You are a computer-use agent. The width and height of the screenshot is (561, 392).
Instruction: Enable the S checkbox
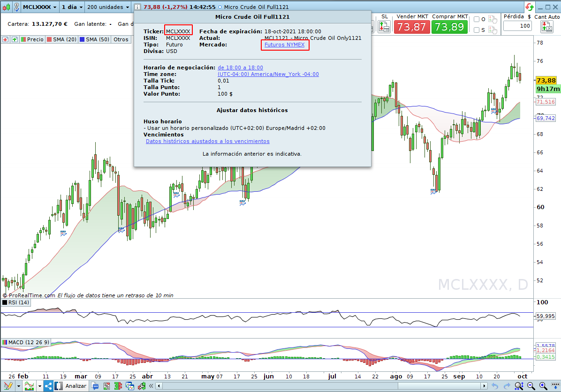click(x=477, y=30)
